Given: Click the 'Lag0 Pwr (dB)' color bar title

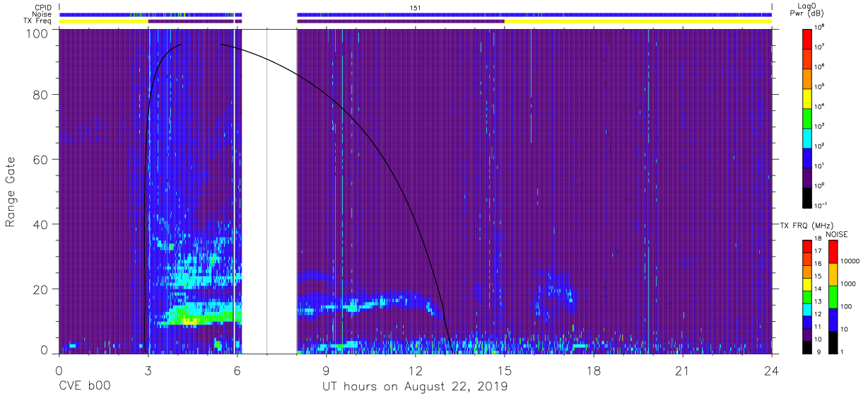Looking at the screenshot, I should [x=808, y=9].
